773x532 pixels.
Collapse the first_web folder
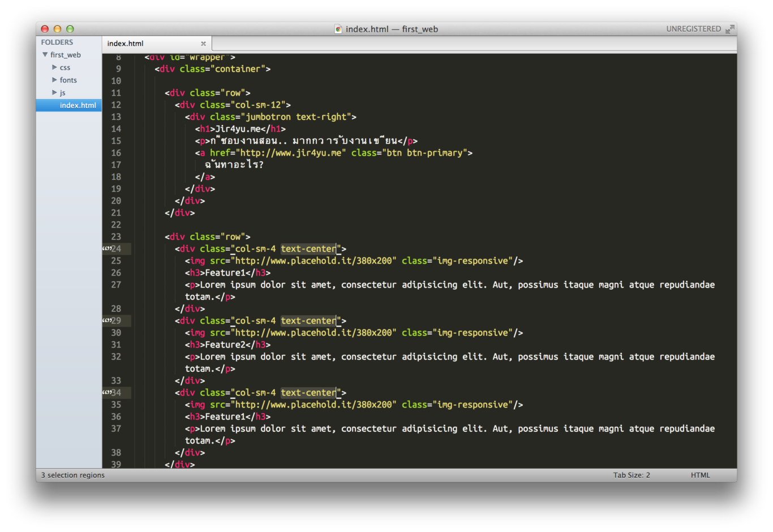(x=45, y=55)
